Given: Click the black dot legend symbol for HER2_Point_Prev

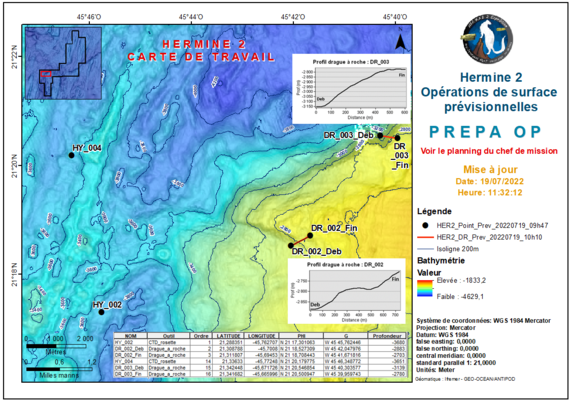Looking at the screenshot, I should [x=426, y=226].
